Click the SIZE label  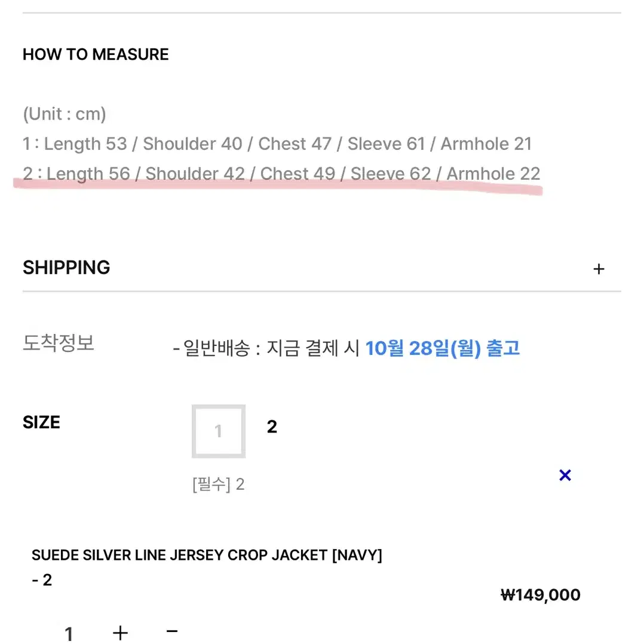41,422
